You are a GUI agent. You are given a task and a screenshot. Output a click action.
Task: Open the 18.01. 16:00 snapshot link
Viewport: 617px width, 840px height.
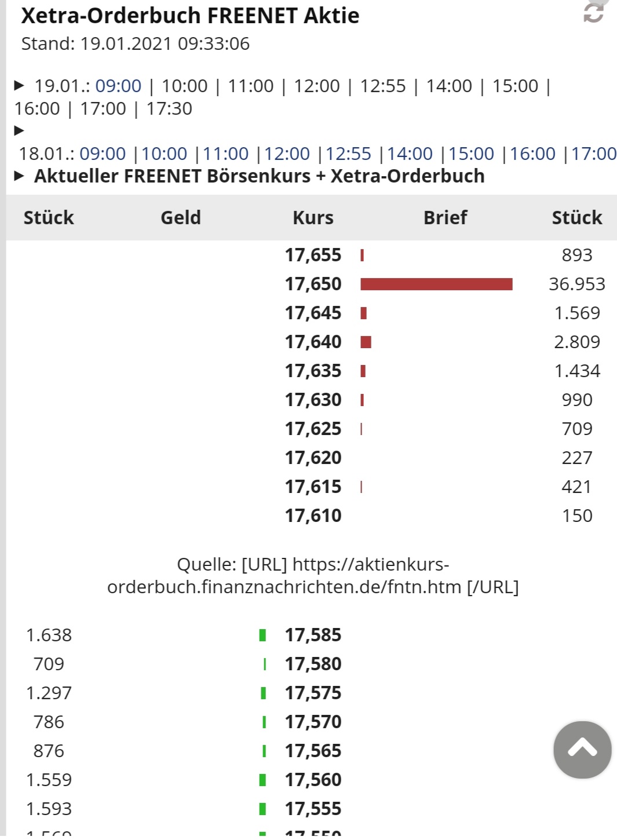532,154
